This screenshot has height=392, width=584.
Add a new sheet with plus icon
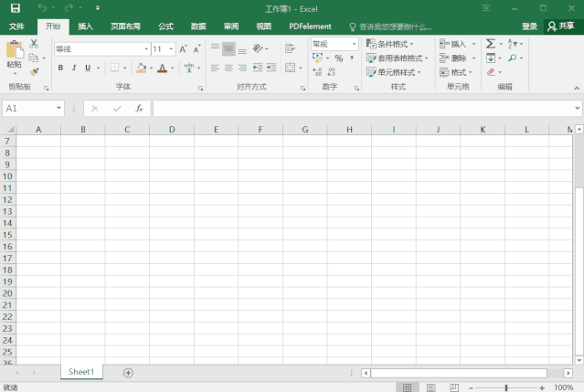click(128, 373)
